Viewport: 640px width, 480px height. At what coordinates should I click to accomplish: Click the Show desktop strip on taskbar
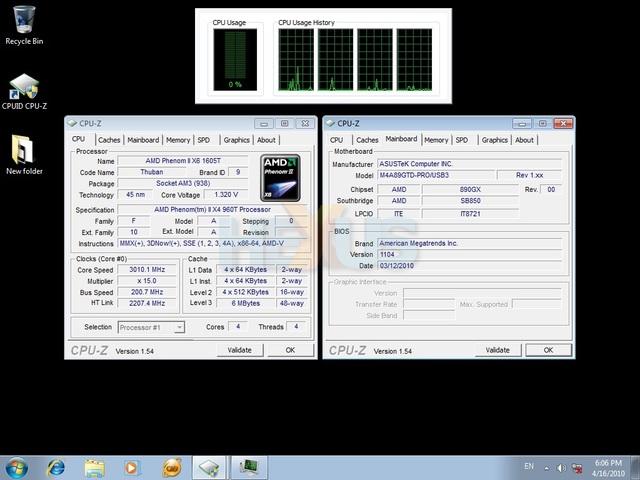tap(635, 468)
